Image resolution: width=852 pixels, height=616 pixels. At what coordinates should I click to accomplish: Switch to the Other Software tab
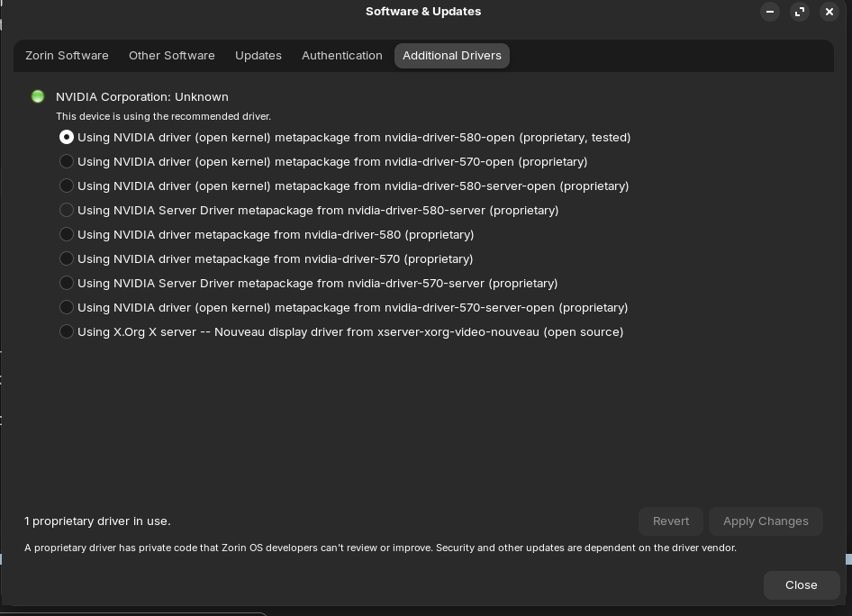point(171,56)
